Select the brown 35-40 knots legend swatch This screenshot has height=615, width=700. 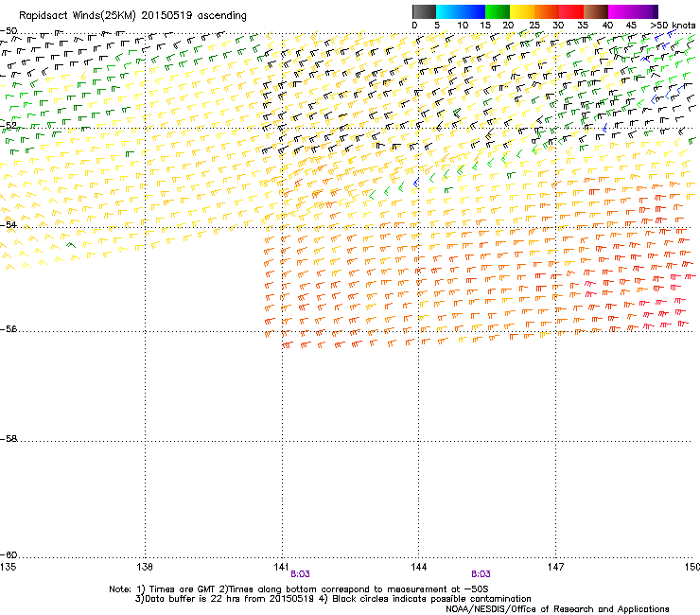[596, 11]
